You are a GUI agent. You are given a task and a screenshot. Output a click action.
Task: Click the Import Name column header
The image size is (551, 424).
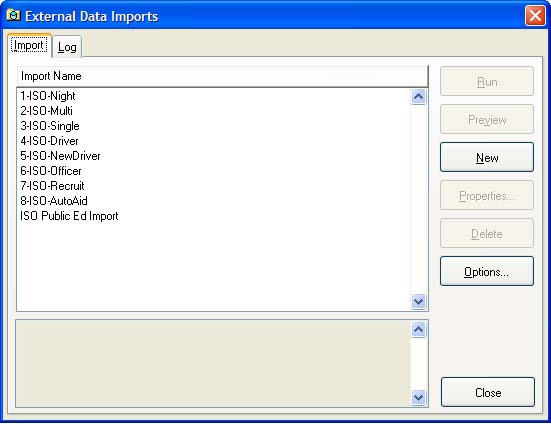point(222,76)
